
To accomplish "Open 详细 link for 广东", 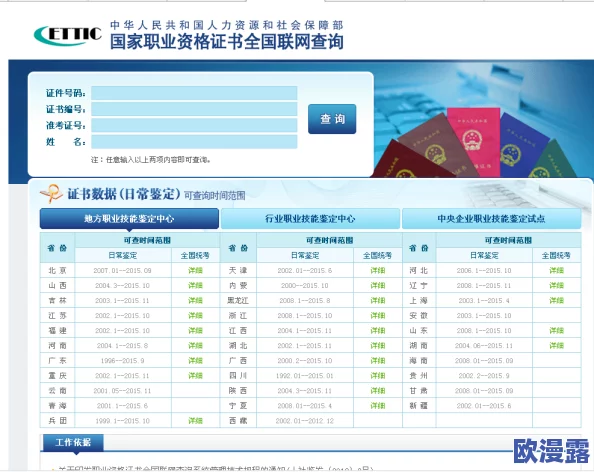I will 195,361.
